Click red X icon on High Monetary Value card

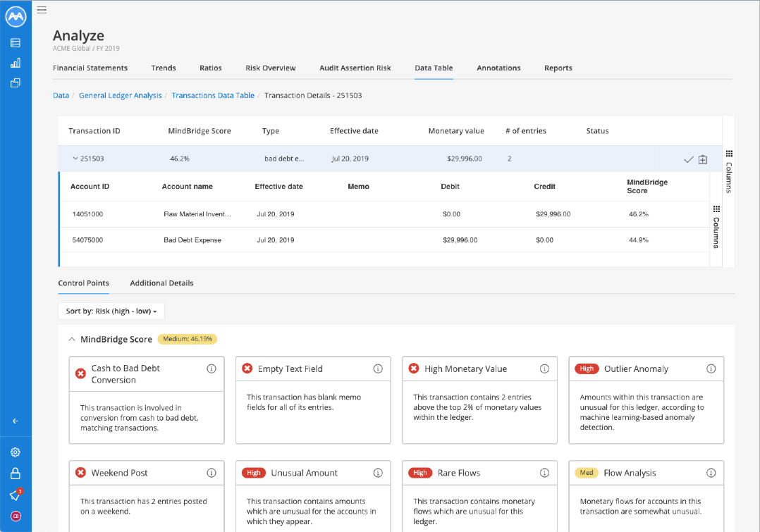coord(414,369)
